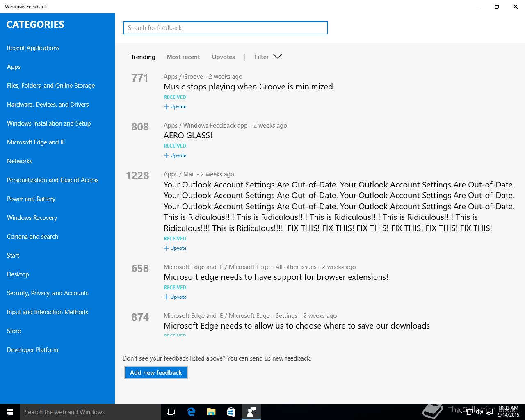Upvote the Groove music feedback
Screen dimensions: 525x420
point(175,107)
